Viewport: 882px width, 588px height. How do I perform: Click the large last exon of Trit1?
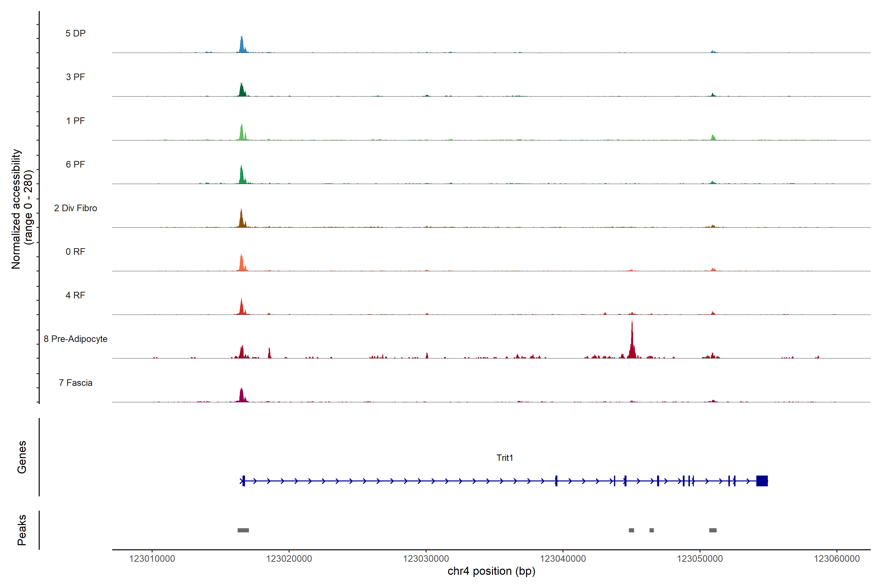coord(762,481)
